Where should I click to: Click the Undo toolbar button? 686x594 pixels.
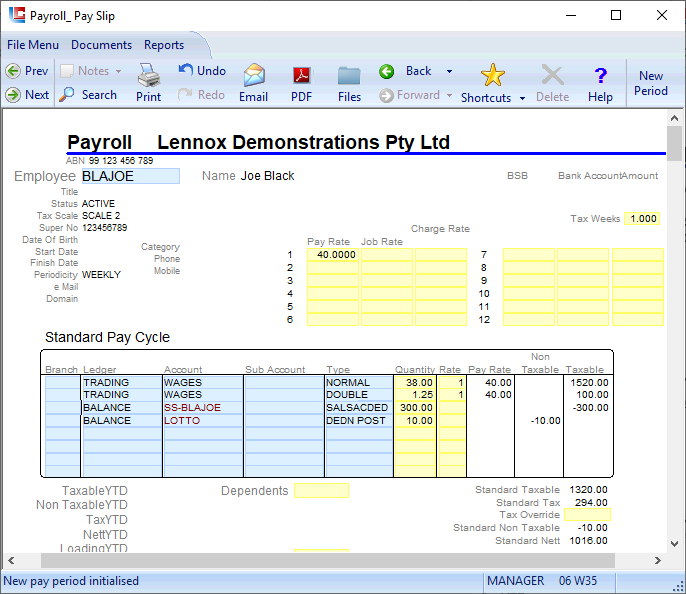click(202, 71)
